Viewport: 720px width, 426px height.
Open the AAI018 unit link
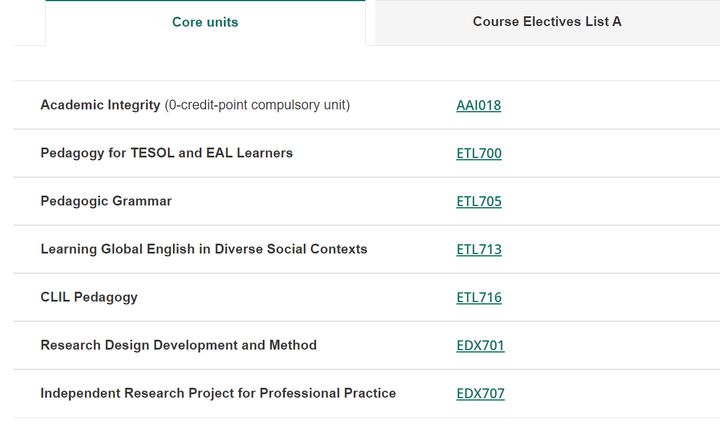point(478,106)
